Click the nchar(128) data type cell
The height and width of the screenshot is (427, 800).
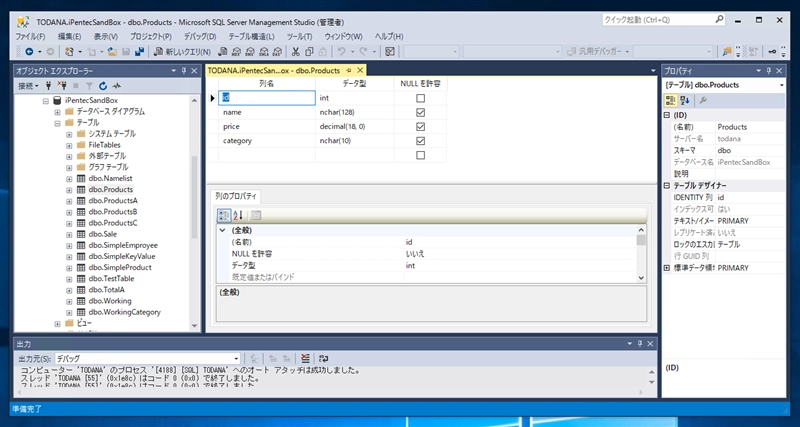355,112
